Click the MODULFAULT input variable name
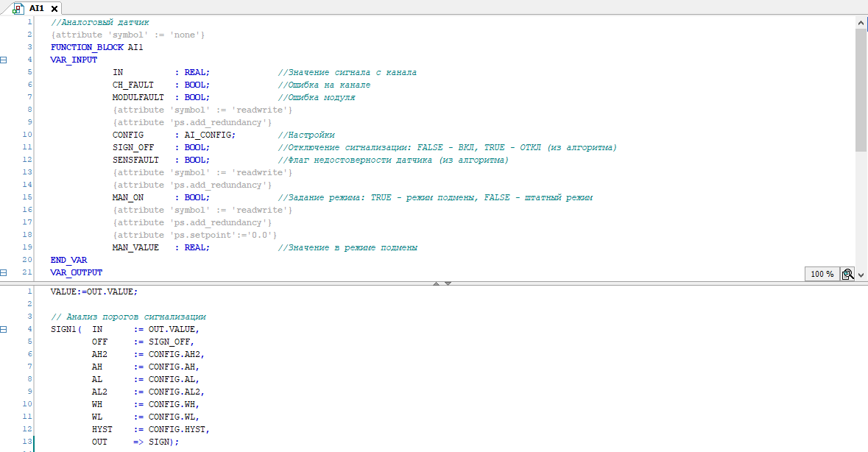 (138, 97)
